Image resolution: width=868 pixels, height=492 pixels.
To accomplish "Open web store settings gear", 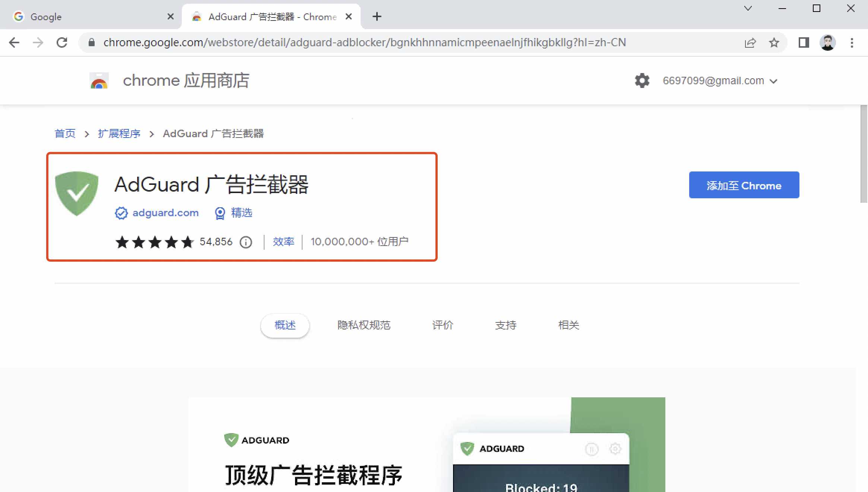I will click(x=642, y=81).
